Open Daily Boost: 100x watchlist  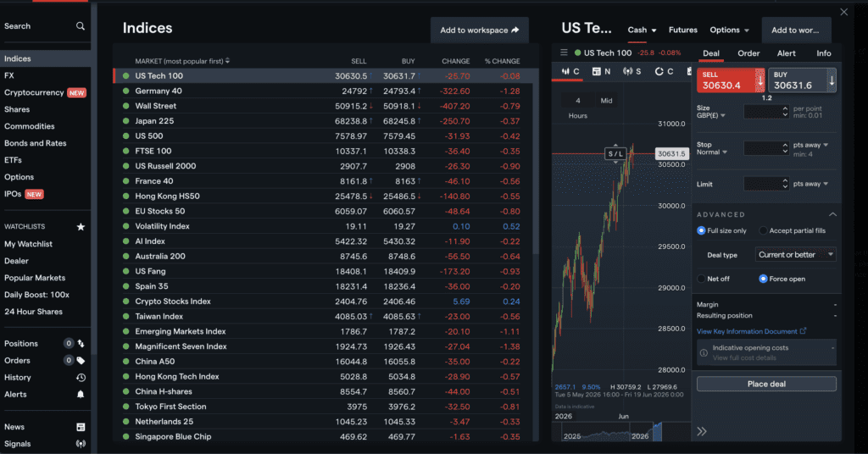[37, 295]
